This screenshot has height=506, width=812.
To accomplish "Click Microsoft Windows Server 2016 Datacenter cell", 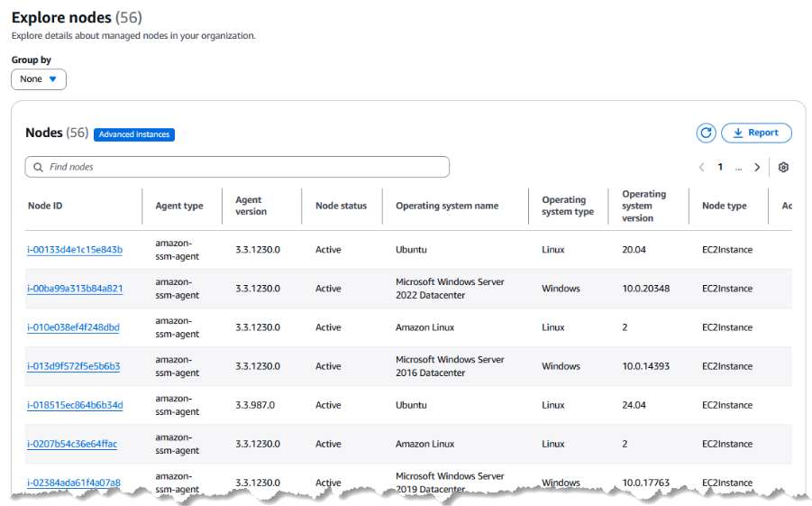I will (450, 366).
